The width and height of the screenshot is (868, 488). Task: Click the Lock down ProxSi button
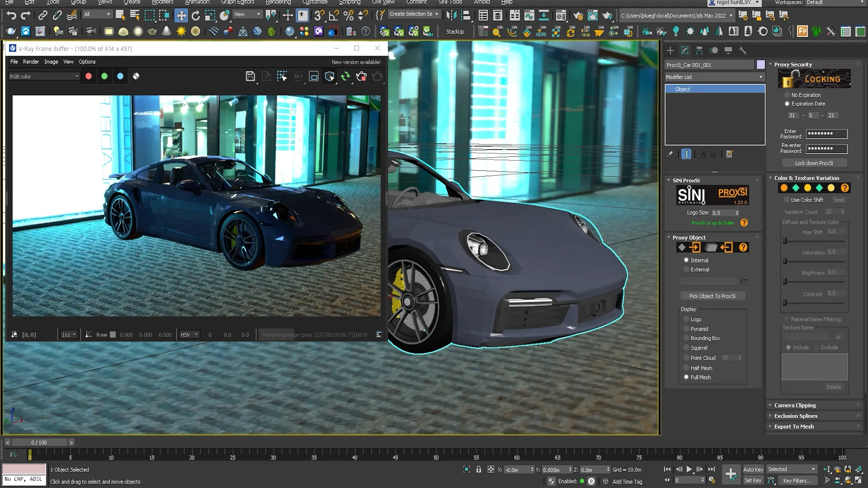coord(814,163)
